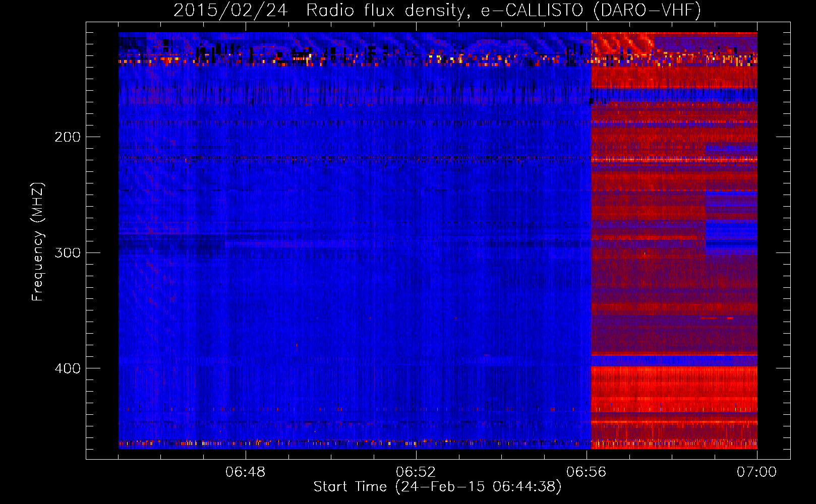Image resolution: width=816 pixels, height=504 pixels.
Task: Click the "300" frequency tick label
Action: [x=68, y=253]
